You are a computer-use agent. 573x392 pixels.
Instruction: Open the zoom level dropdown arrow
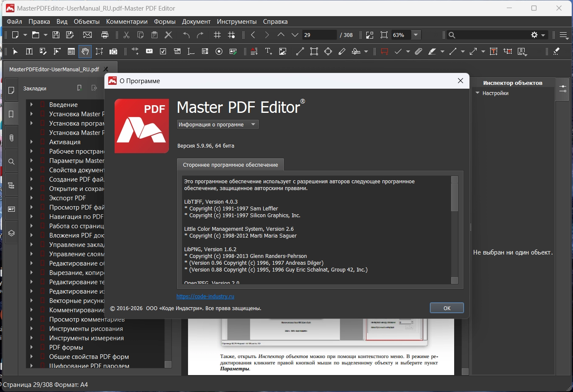point(416,35)
